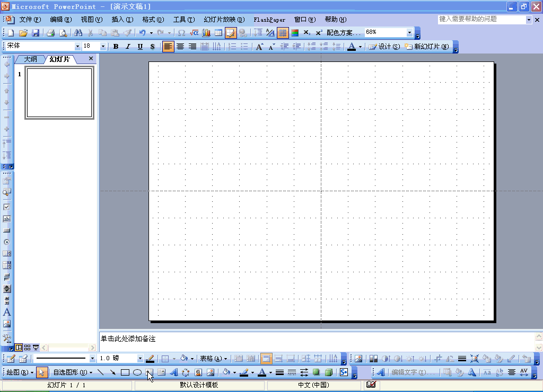The height and width of the screenshot is (392, 543).
Task: Open the 表格(A) table menu dropdown
Action: (x=213, y=359)
